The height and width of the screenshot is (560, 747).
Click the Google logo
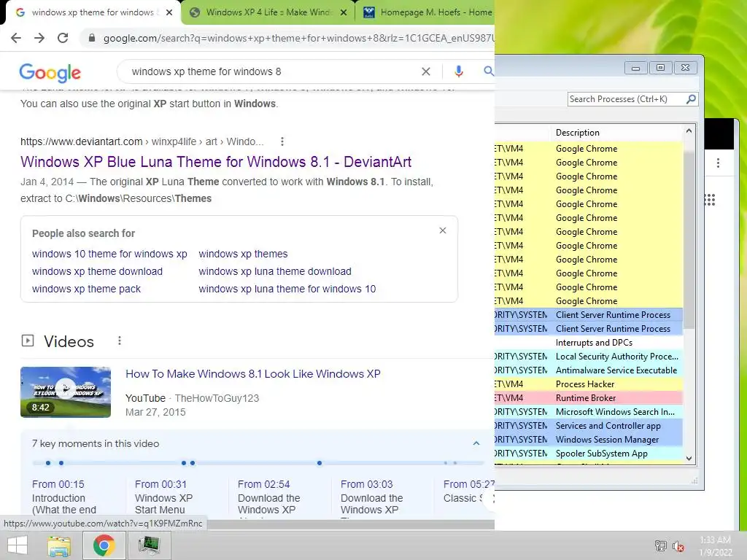click(50, 72)
